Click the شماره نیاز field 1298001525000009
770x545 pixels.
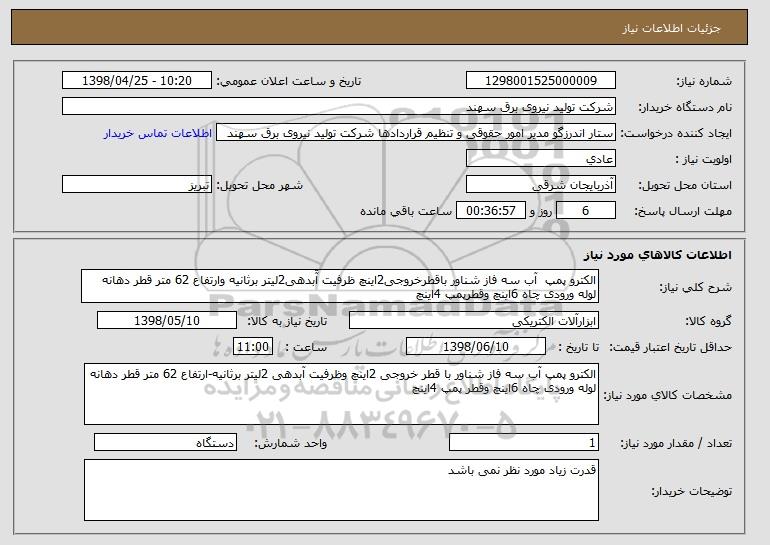541,81
